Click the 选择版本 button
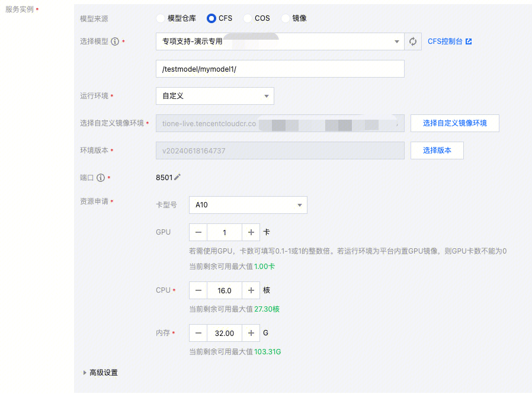The width and height of the screenshot is (532, 394). [437, 150]
